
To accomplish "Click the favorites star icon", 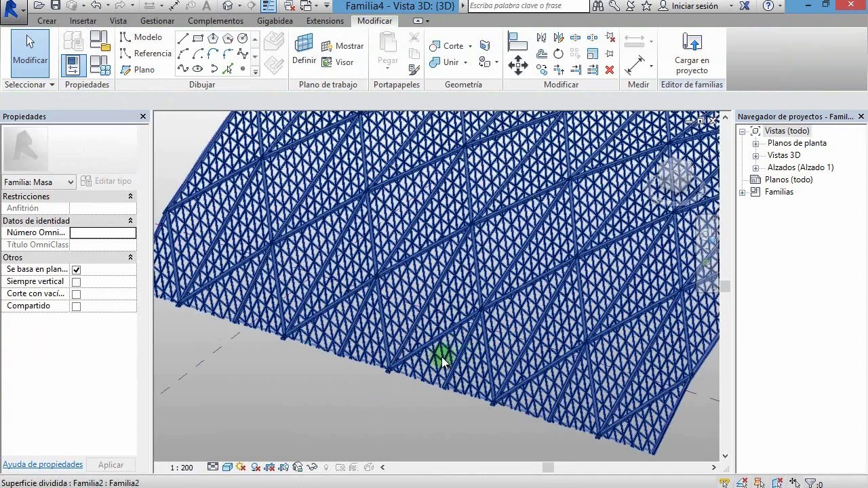I will coord(646,6).
